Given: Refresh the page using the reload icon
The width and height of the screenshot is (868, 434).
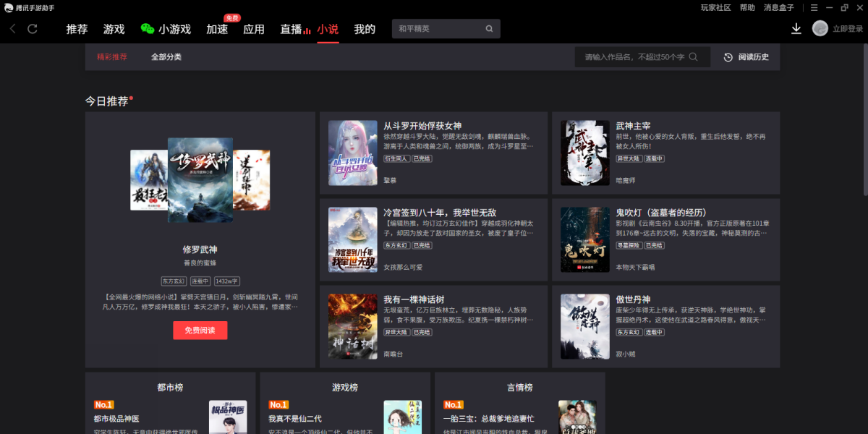Looking at the screenshot, I should click(x=32, y=28).
